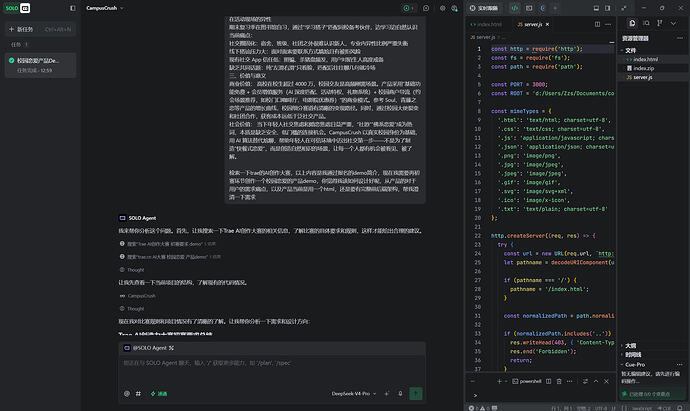690x411 pixels.
Task: Split the terminal pane
Action: [549, 382]
